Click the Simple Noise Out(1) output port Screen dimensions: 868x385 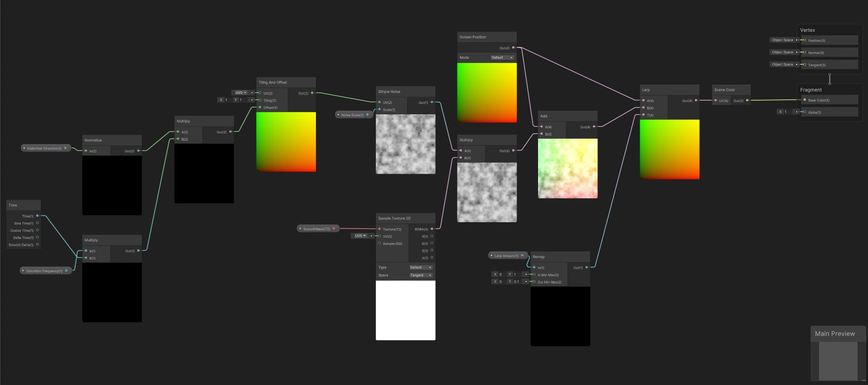pos(432,102)
